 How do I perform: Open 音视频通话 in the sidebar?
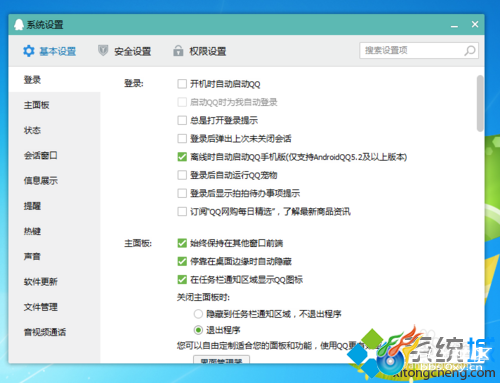[x=54, y=332]
